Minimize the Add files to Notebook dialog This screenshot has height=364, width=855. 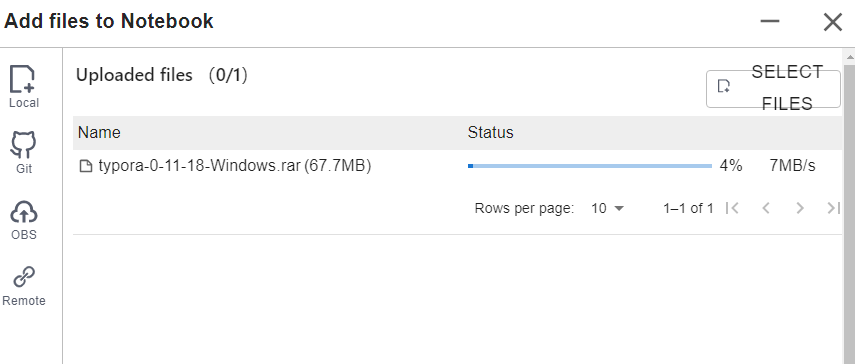[x=770, y=22]
